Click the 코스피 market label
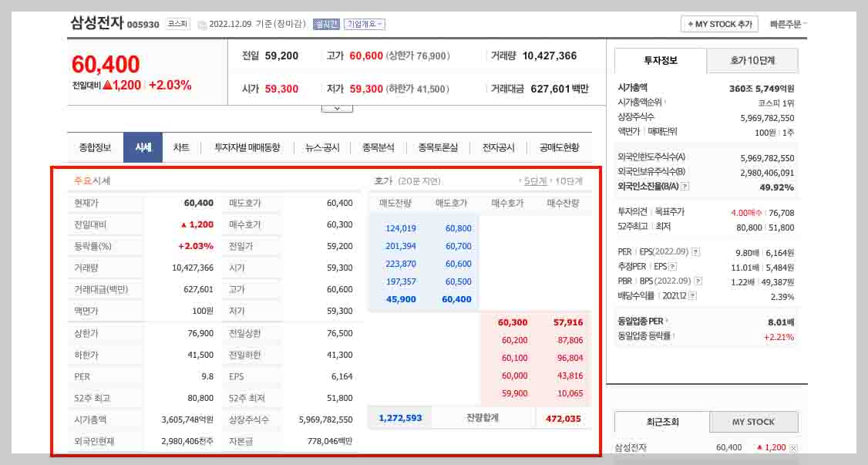Viewport: 868px width, 465px height. tap(178, 24)
